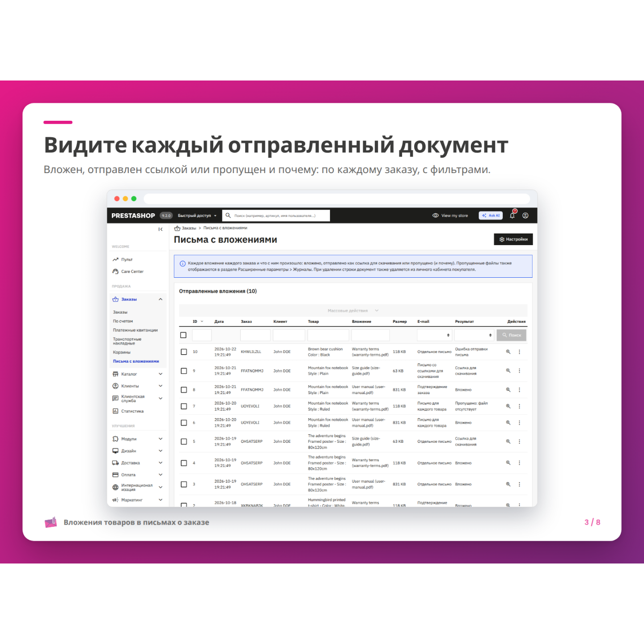Open more actions menu for row ID 5
644x644 pixels.
519,441
